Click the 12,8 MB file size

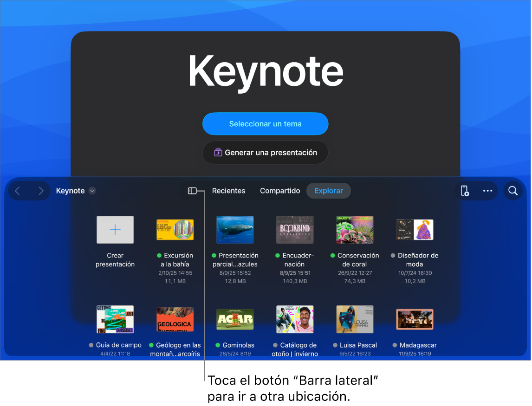[235, 281]
